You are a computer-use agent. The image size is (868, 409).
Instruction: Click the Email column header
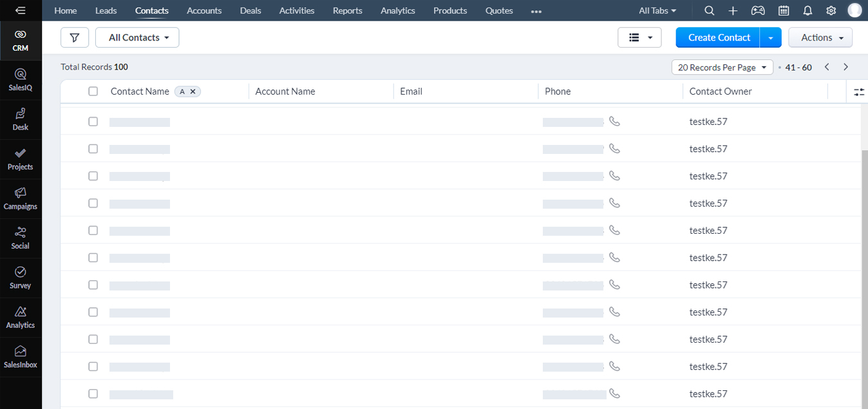click(x=411, y=91)
